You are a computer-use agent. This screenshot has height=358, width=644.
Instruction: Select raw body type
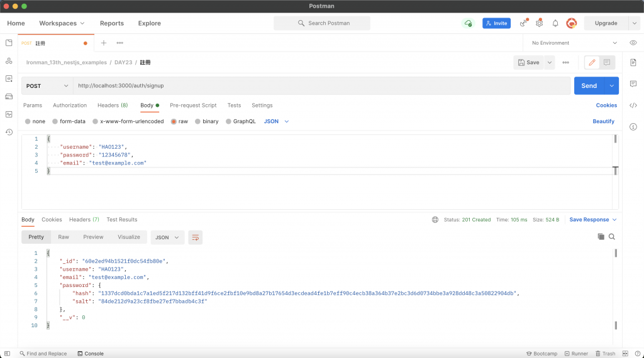pos(174,121)
